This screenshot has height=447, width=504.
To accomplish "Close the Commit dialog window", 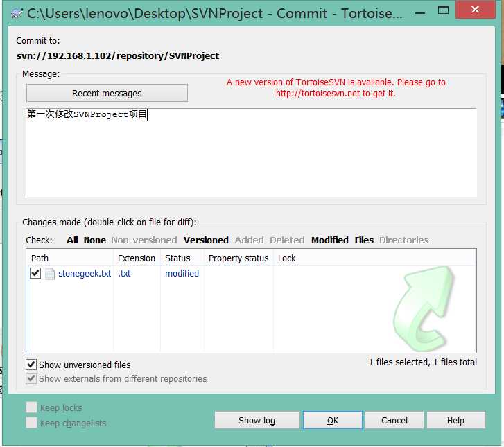I will [475, 10].
